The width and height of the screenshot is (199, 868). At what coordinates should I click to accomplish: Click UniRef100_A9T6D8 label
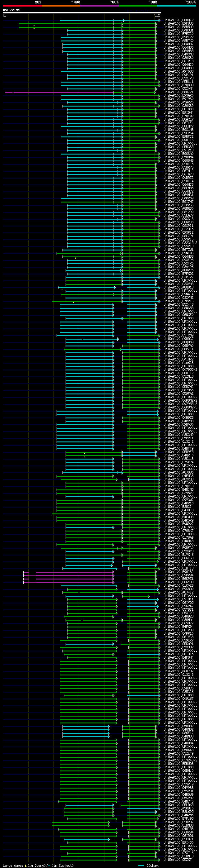178,72
